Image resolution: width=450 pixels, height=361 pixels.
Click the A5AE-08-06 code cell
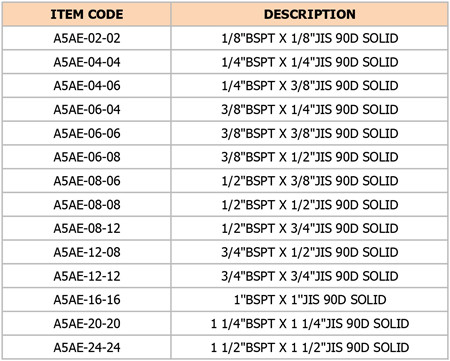click(87, 181)
